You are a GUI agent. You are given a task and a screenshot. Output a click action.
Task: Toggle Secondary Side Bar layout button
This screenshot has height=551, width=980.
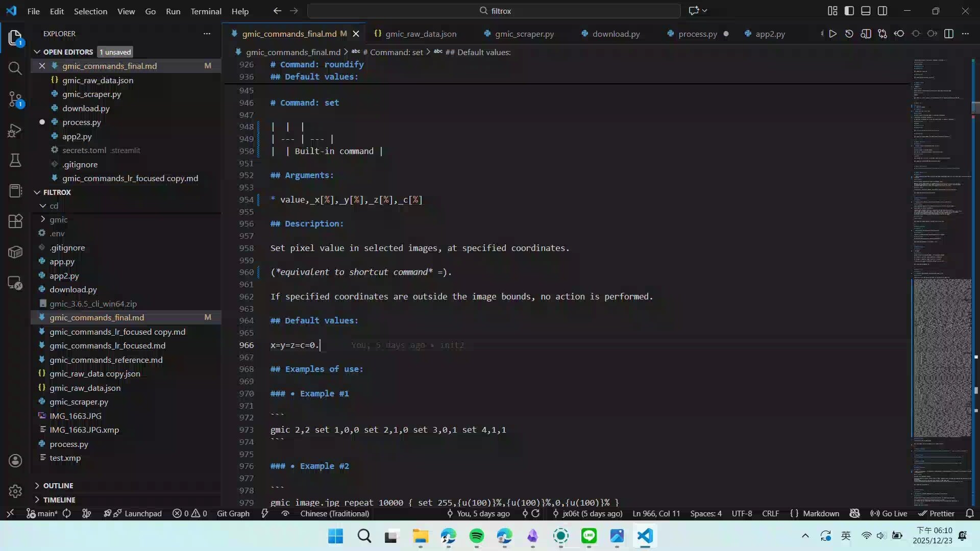(x=882, y=11)
